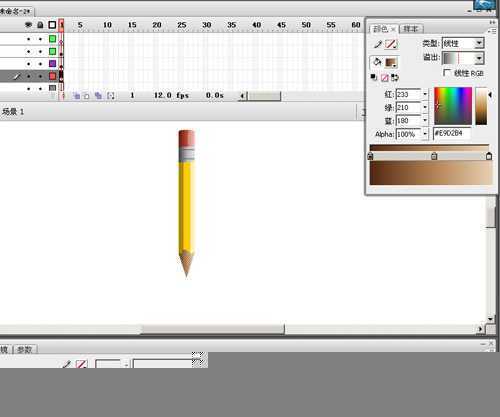Select the stroke color pencil icon in the color panel

378,44
